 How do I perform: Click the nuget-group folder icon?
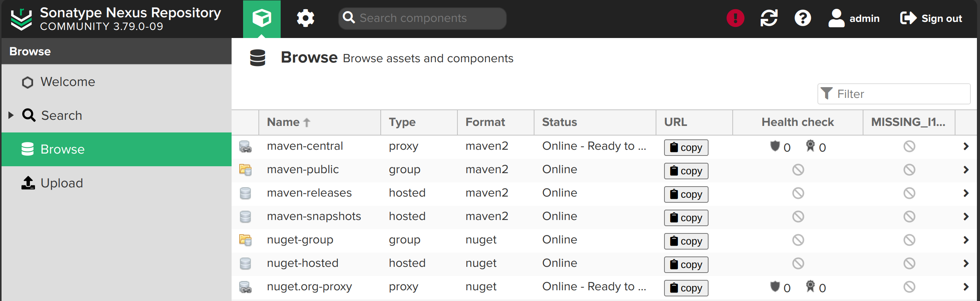(245, 240)
